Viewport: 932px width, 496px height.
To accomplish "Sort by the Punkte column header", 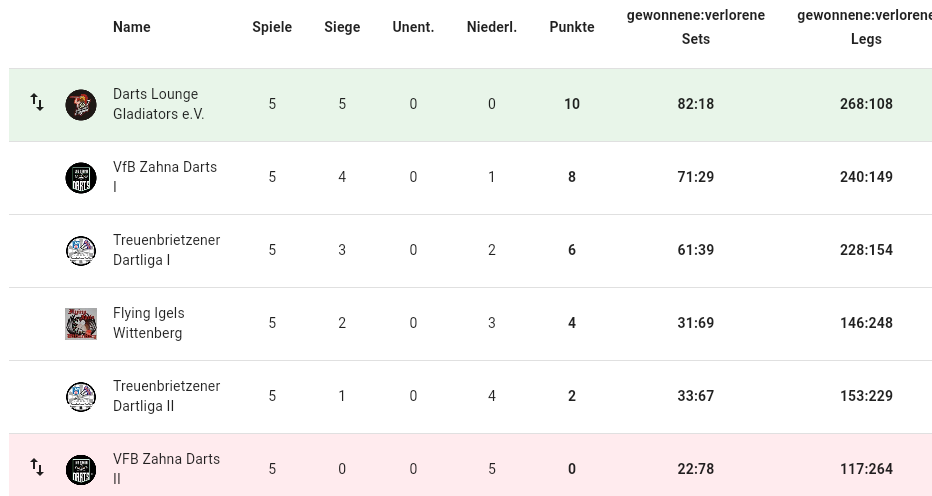I will (x=572, y=27).
